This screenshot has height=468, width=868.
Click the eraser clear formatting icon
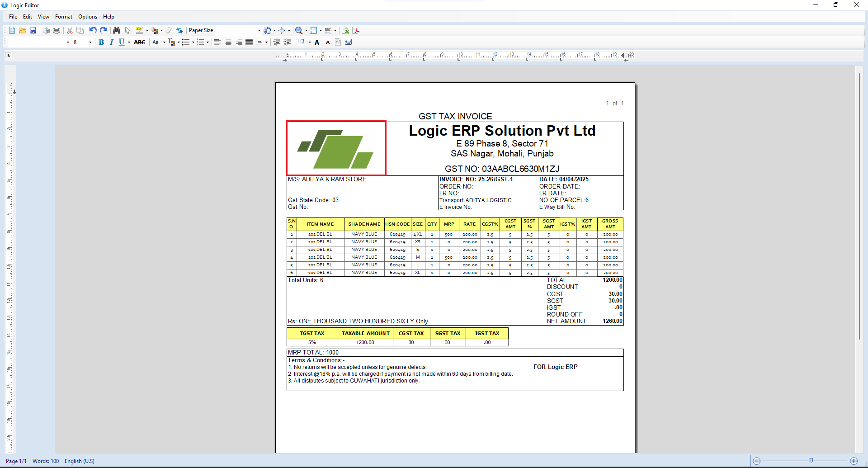169,30
